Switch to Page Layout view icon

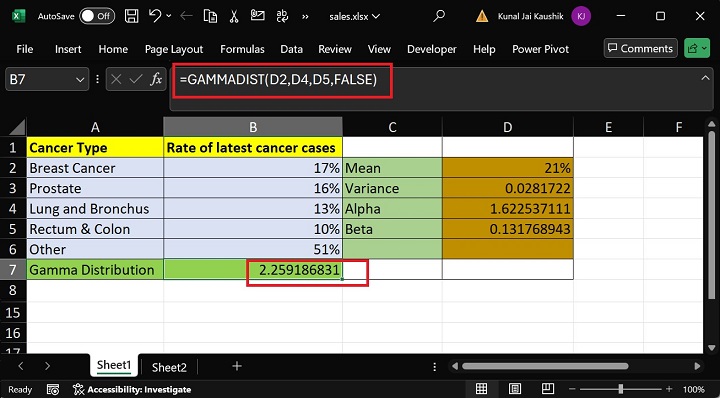point(515,389)
